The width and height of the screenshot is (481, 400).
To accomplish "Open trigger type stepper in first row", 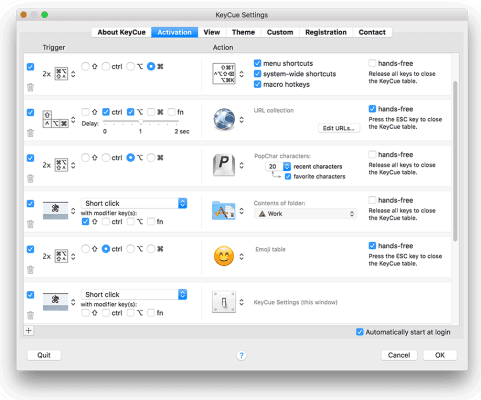I will (x=73, y=74).
